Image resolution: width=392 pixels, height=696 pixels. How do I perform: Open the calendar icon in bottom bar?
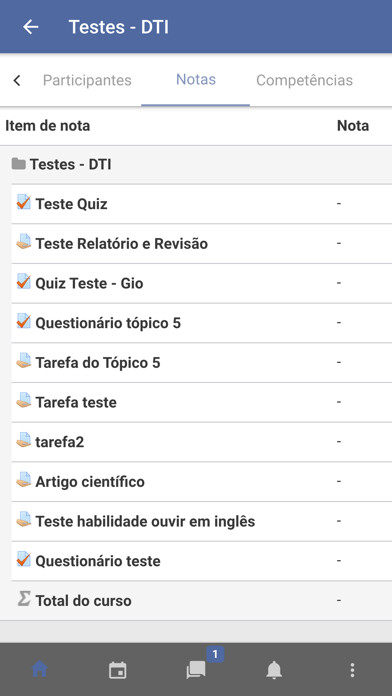[x=118, y=670]
